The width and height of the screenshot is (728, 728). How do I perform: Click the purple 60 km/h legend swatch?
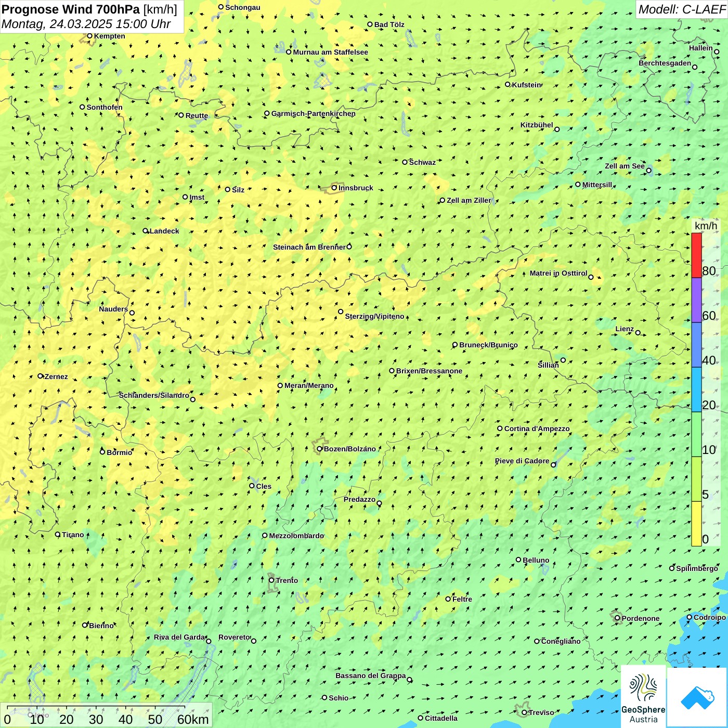696,301
